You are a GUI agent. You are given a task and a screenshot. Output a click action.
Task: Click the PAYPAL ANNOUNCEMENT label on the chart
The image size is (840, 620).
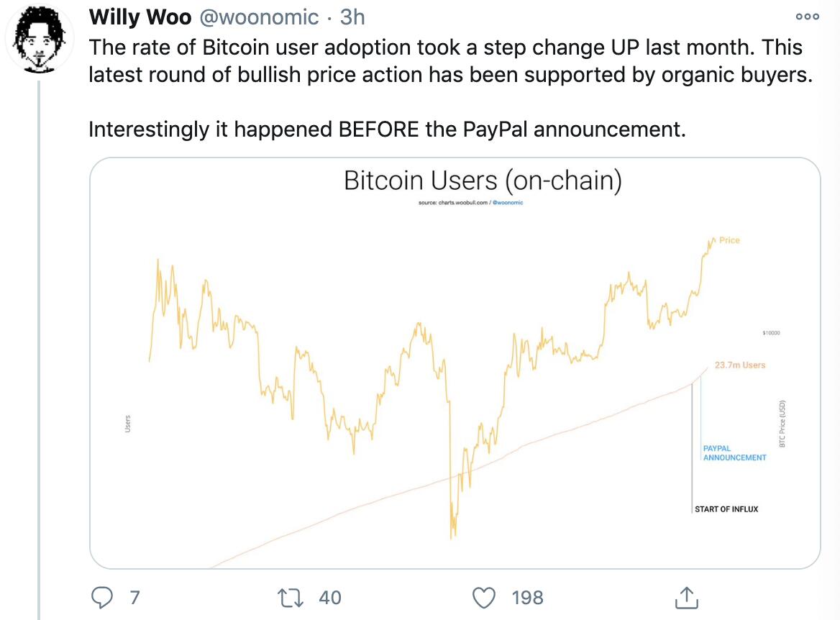[x=734, y=452]
